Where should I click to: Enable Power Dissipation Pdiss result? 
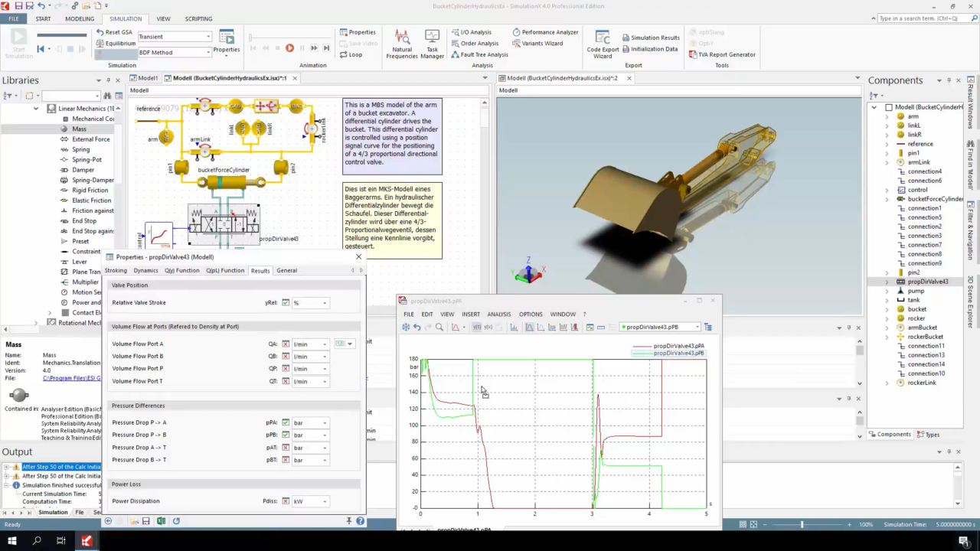pos(286,501)
